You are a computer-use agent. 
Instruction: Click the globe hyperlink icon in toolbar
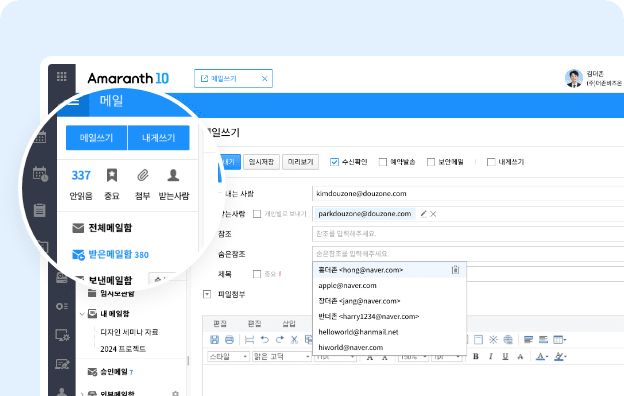pos(508,339)
